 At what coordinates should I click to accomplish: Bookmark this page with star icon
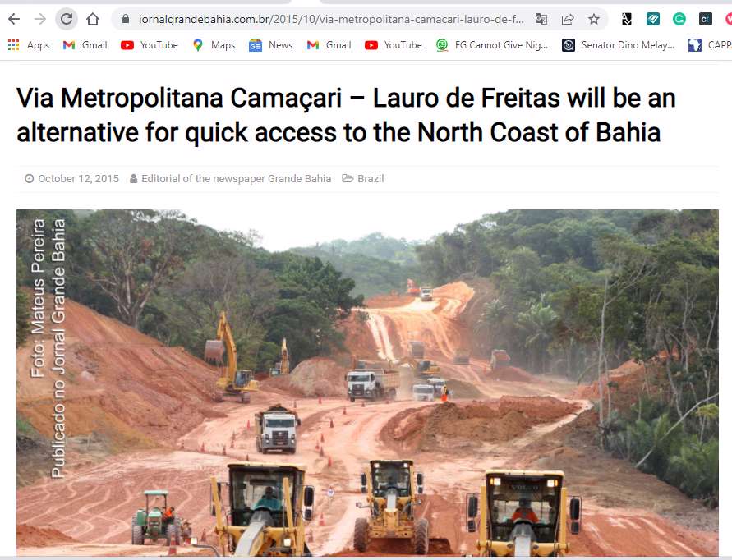[594, 19]
